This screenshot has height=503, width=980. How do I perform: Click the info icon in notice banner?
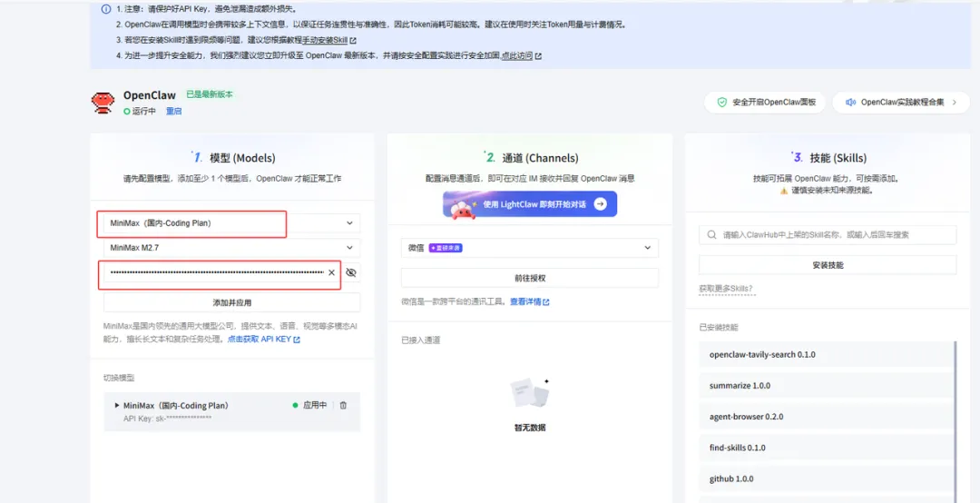105,10
